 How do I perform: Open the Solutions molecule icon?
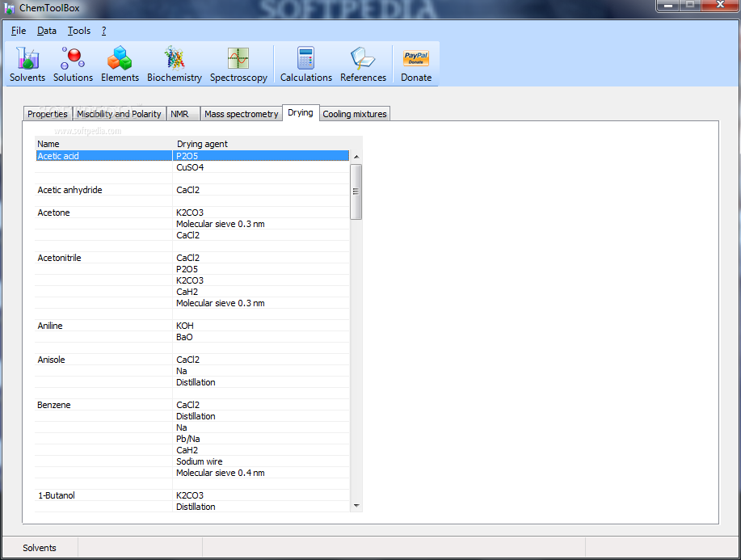73,58
